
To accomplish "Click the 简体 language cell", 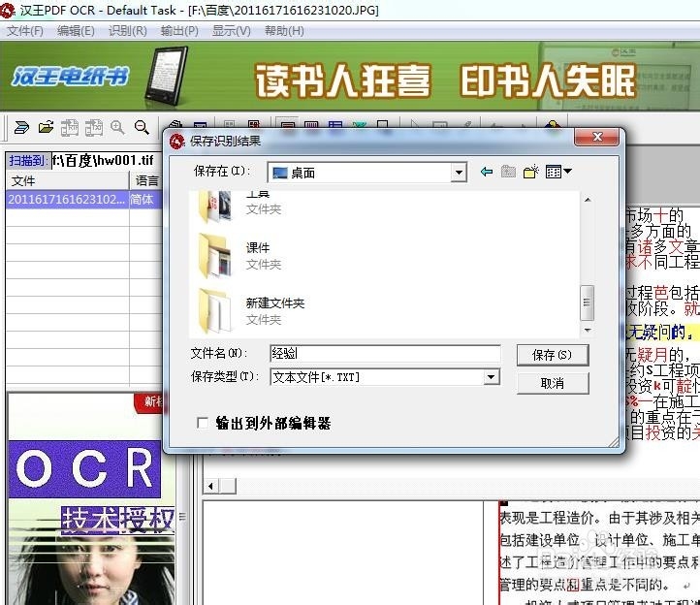I will [145, 199].
